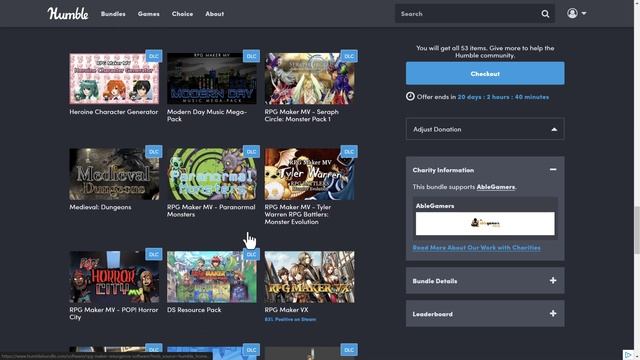Click the search magnifier icon

click(x=545, y=14)
